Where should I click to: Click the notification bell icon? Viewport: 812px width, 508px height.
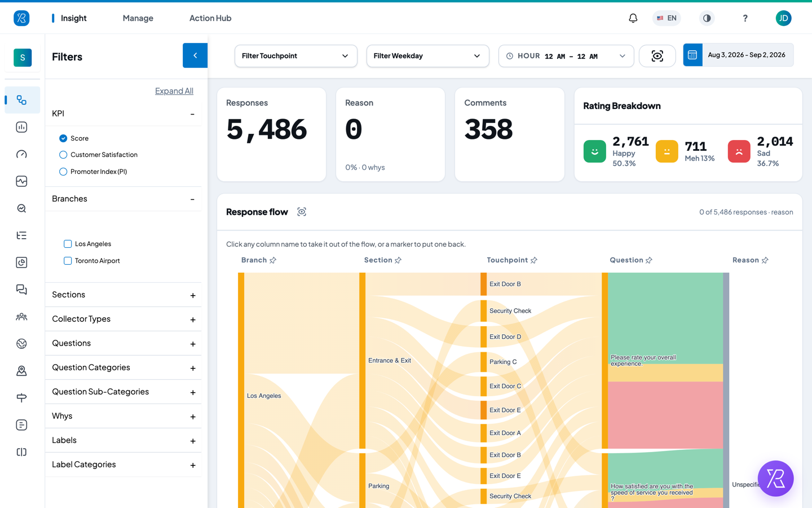(x=633, y=18)
